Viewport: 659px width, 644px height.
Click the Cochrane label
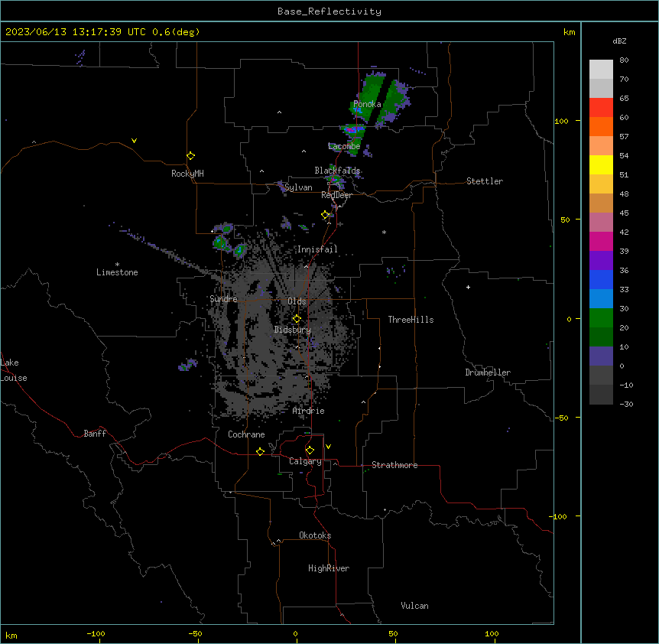click(x=246, y=434)
